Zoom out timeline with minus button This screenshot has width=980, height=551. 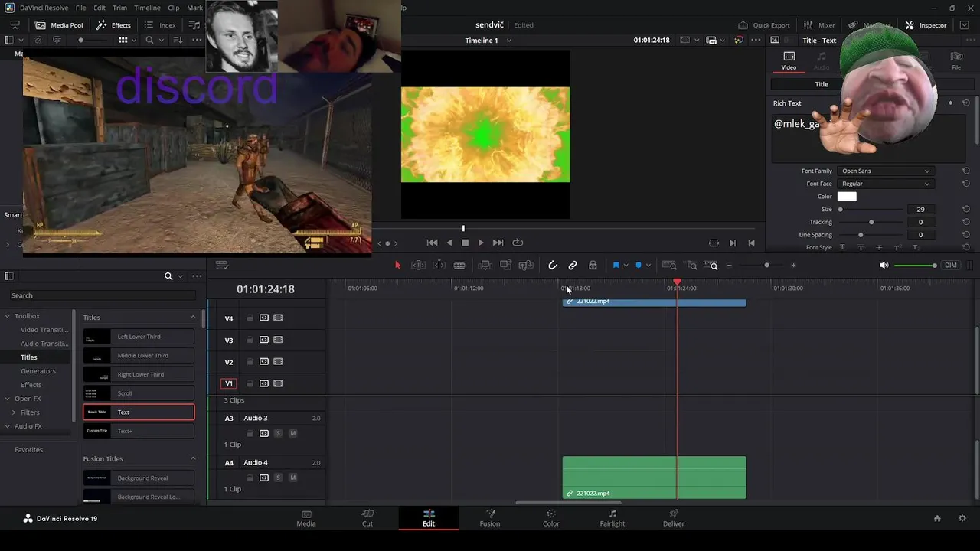pyautogui.click(x=729, y=266)
